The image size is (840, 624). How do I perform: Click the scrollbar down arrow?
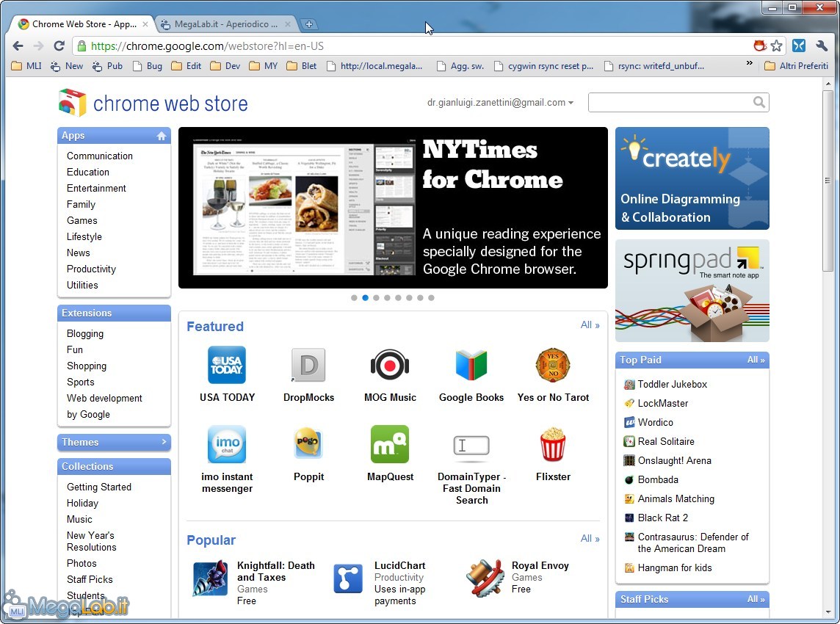(x=828, y=612)
